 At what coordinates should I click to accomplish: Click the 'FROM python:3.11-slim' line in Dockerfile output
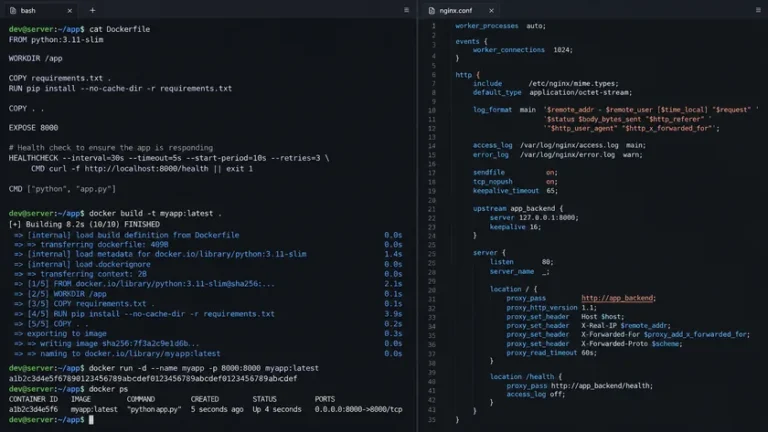coord(56,40)
